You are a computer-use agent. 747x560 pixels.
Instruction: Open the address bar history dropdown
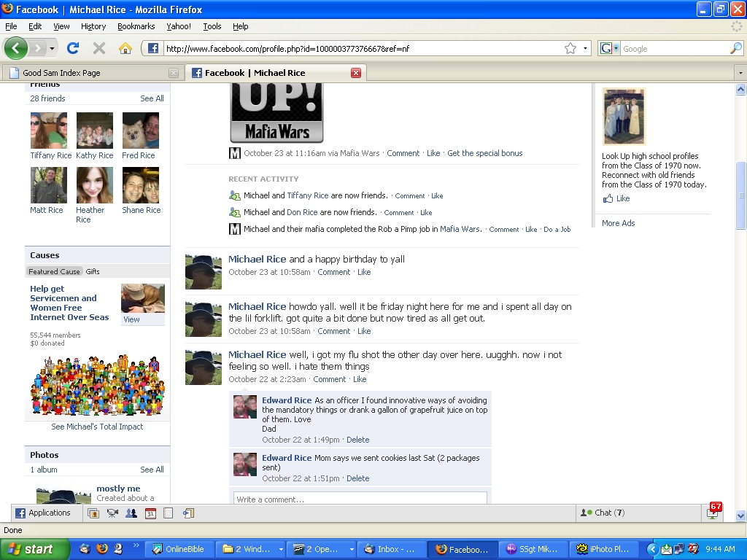tap(585, 48)
